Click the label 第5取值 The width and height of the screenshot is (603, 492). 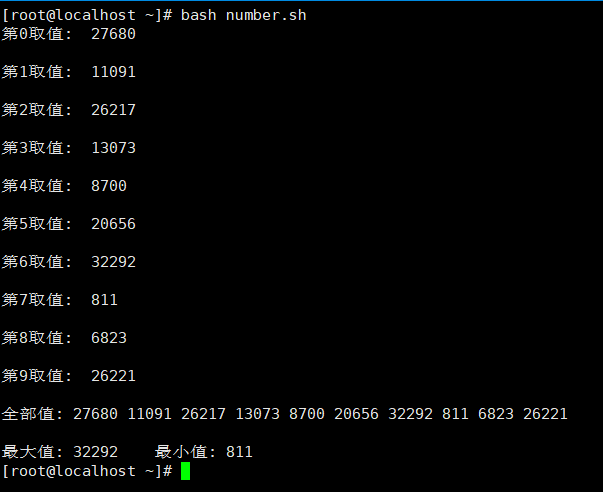37,224
